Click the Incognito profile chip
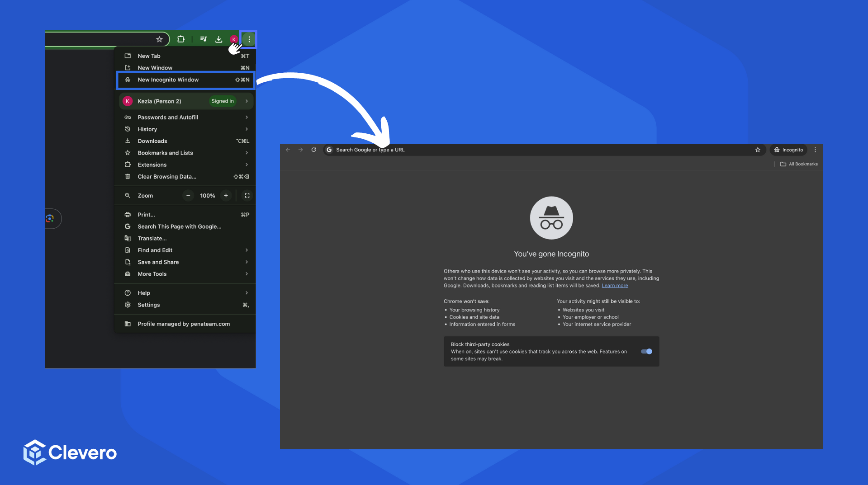 click(x=788, y=150)
